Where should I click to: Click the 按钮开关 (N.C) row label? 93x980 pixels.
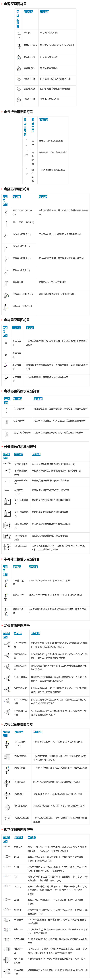tap(19, 492)
